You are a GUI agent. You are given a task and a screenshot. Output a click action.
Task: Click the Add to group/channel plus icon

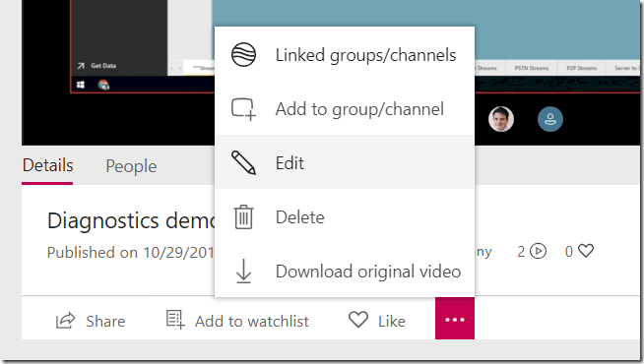click(x=243, y=109)
